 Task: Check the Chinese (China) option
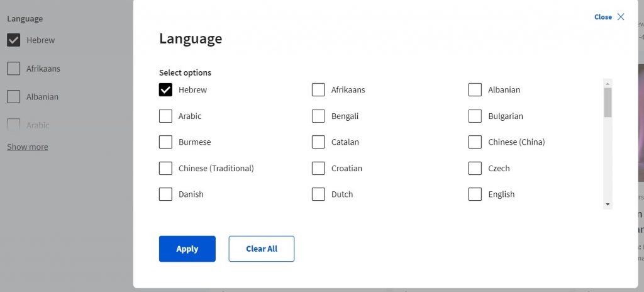pyautogui.click(x=475, y=142)
